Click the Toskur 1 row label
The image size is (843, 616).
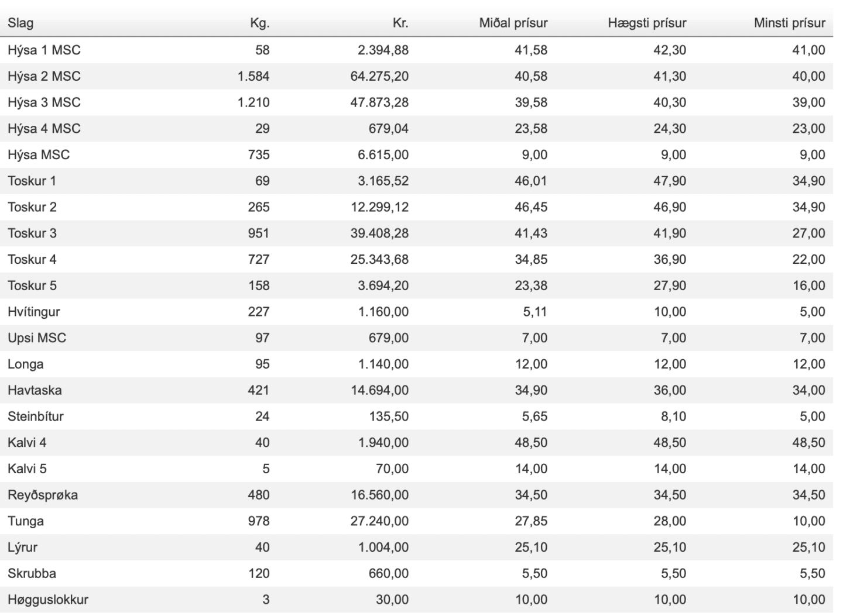(32, 181)
